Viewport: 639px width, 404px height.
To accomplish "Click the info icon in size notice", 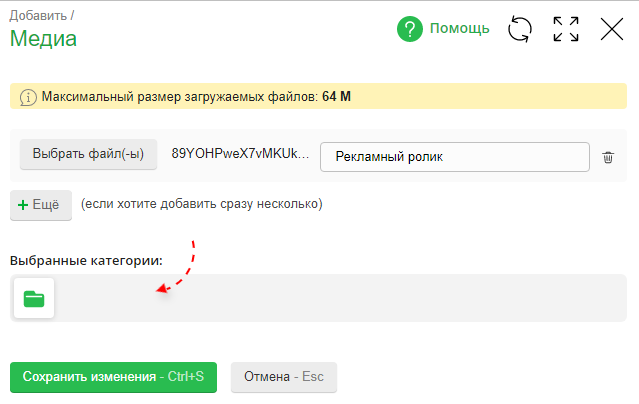I will (x=28, y=97).
